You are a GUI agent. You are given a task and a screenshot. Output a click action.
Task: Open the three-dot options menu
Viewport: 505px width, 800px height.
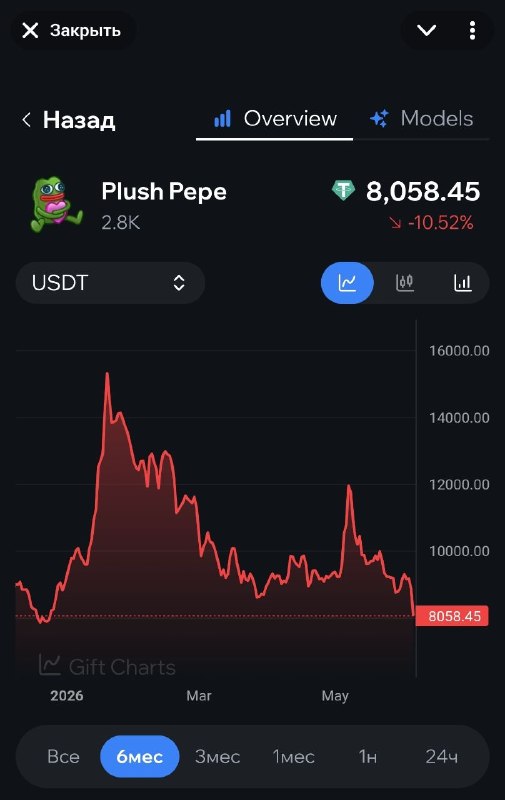pyautogui.click(x=472, y=31)
